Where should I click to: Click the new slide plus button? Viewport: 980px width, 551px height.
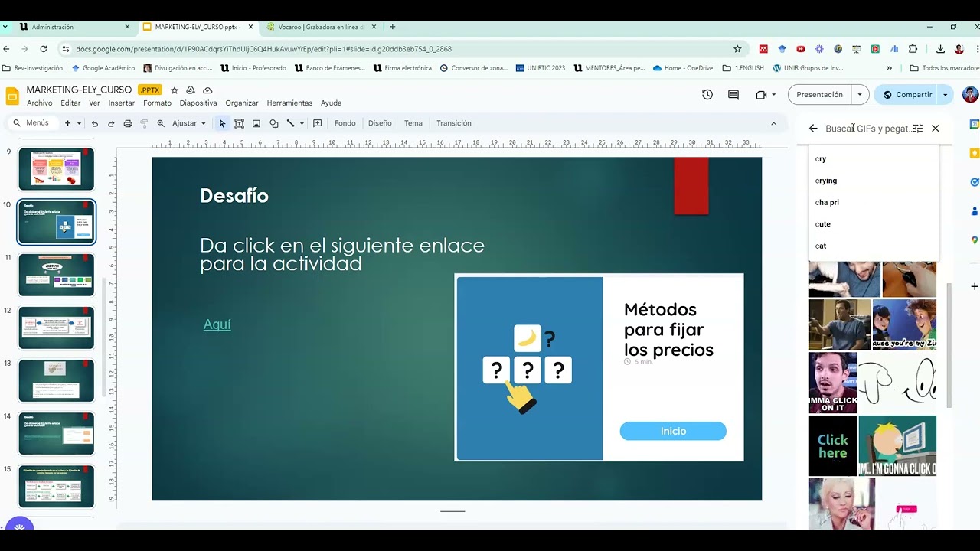[67, 123]
